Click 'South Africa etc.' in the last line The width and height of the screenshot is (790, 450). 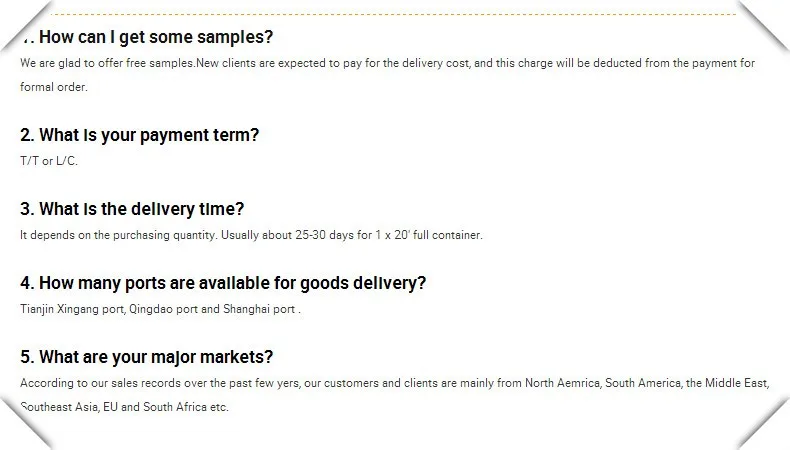pos(186,407)
